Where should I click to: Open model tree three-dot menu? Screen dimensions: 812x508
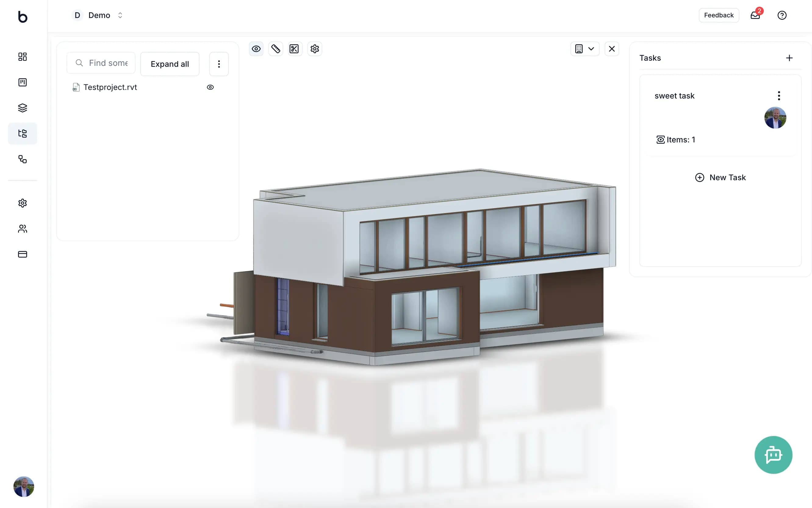219,64
